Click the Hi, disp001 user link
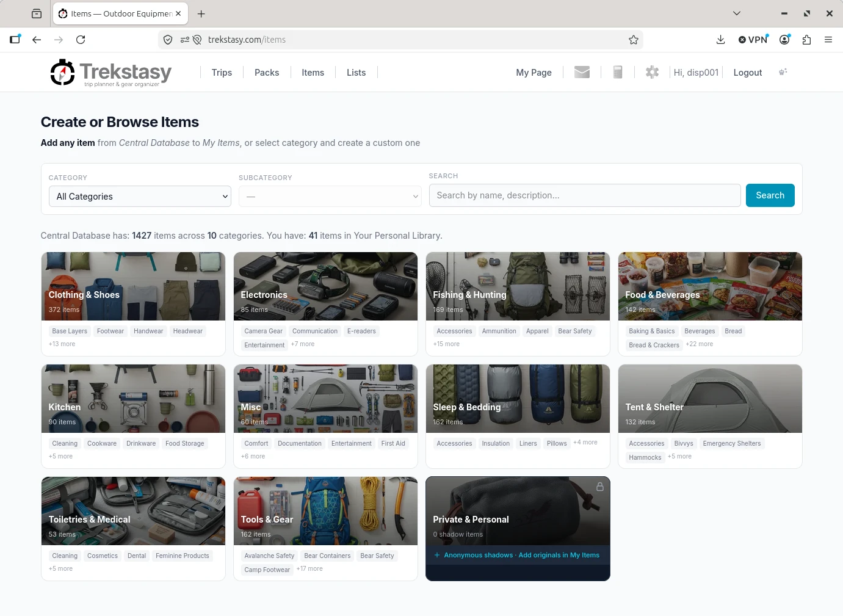 tap(696, 73)
